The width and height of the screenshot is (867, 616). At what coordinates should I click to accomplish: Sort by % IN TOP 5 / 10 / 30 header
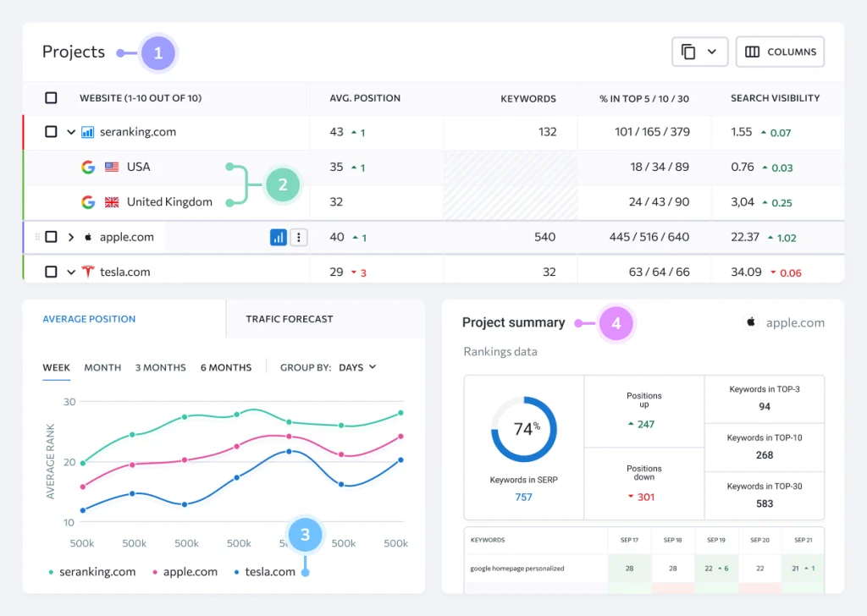pos(644,98)
